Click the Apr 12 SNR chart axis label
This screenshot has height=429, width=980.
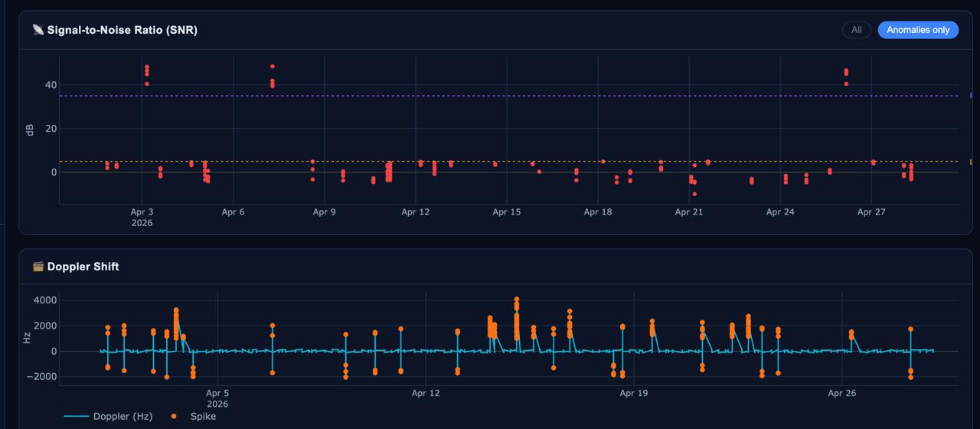[x=415, y=212]
